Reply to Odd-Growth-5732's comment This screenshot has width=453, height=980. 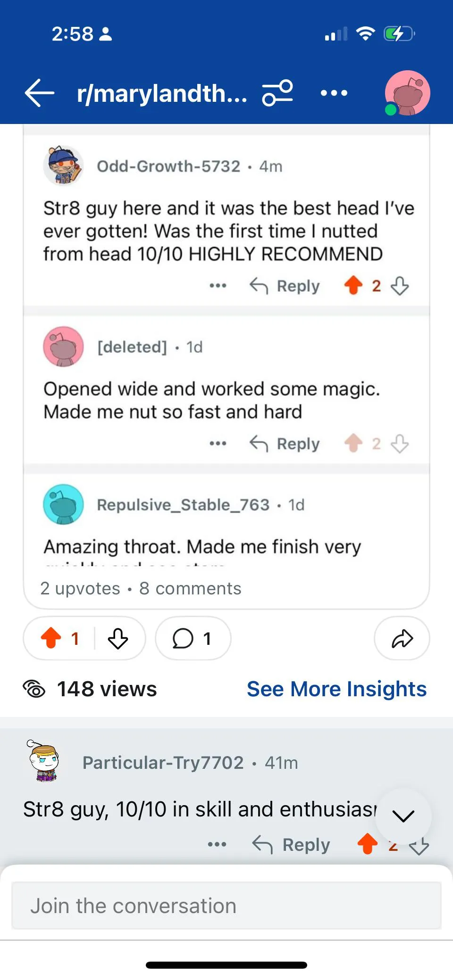285,286
